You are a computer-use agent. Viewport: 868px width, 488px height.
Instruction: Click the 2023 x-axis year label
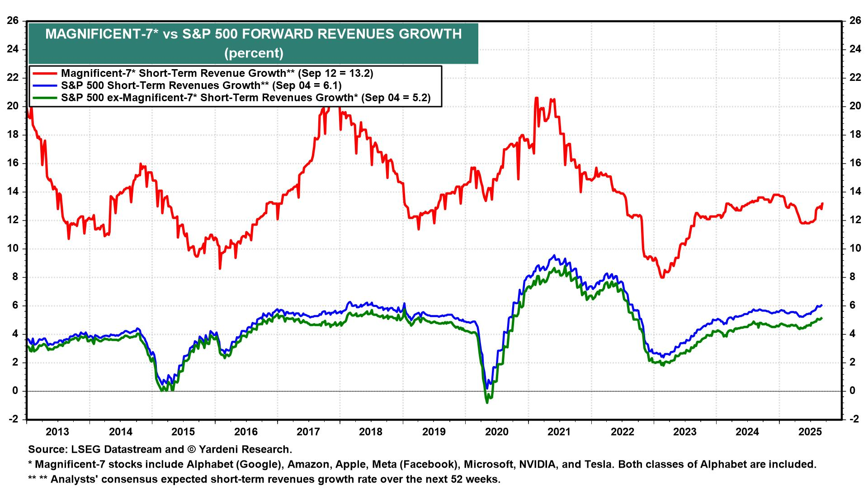point(684,432)
